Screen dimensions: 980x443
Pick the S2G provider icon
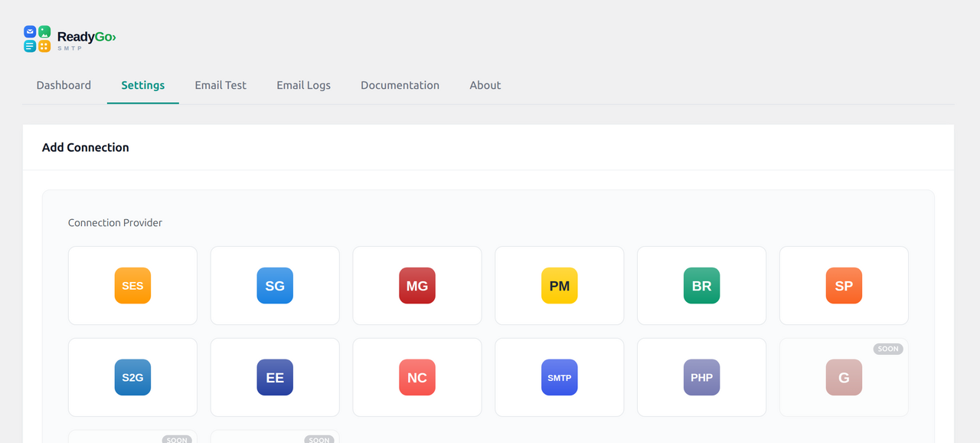[x=132, y=377]
